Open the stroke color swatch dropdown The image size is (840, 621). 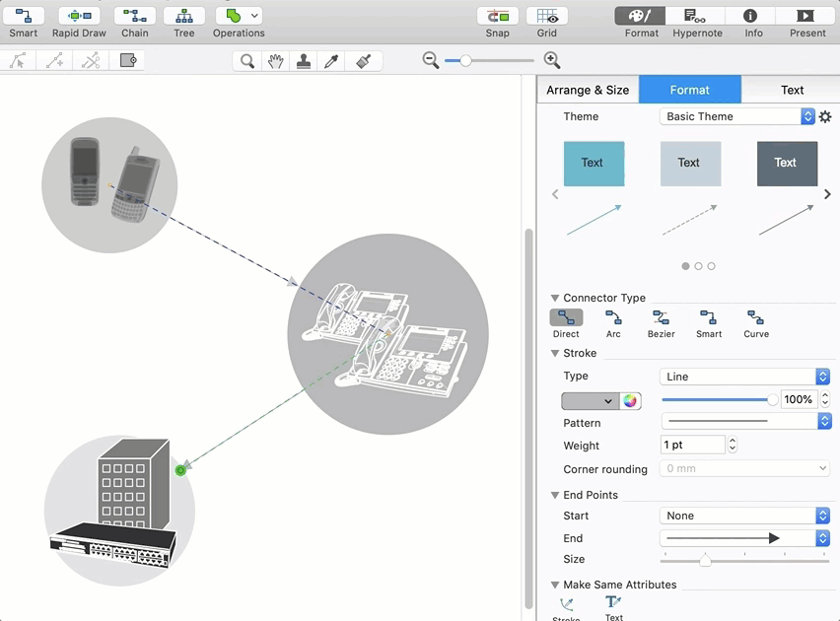(590, 401)
